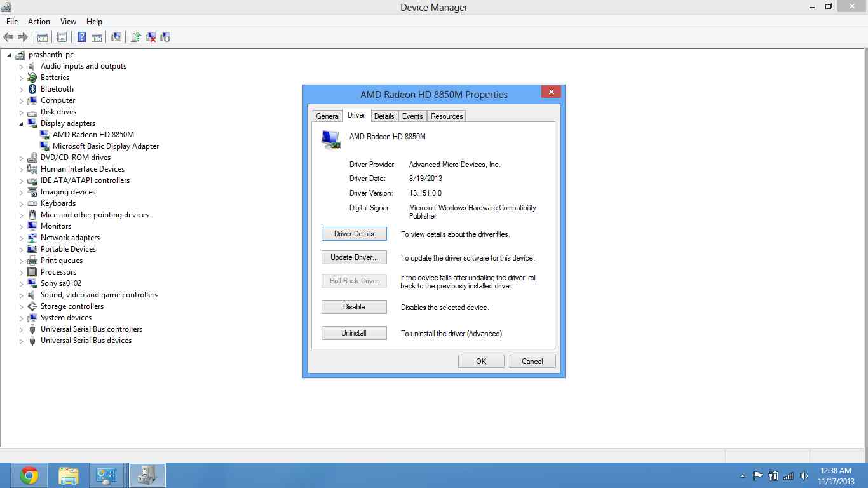Select the Processors category icon

click(32, 272)
